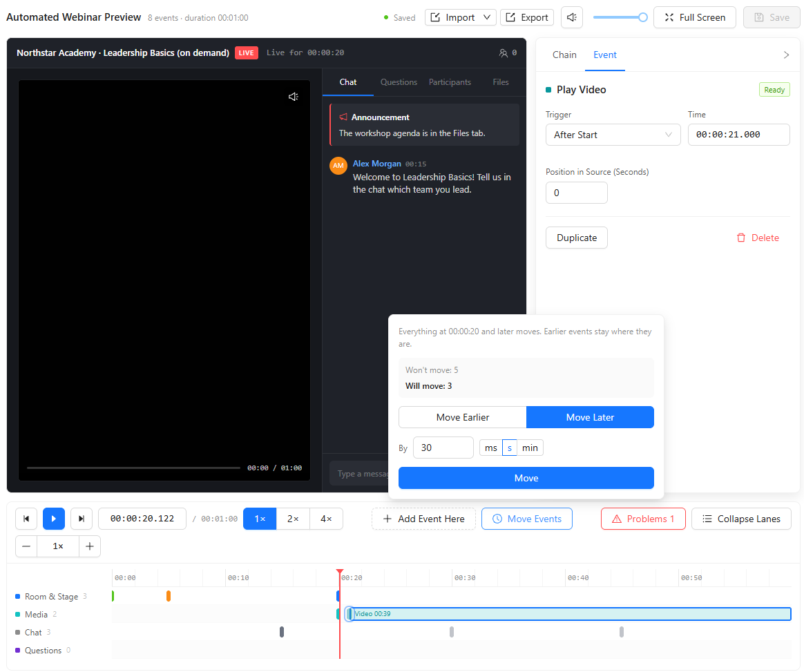The image size is (804, 672).
Task: Click the Position in Source field
Action: click(x=576, y=193)
